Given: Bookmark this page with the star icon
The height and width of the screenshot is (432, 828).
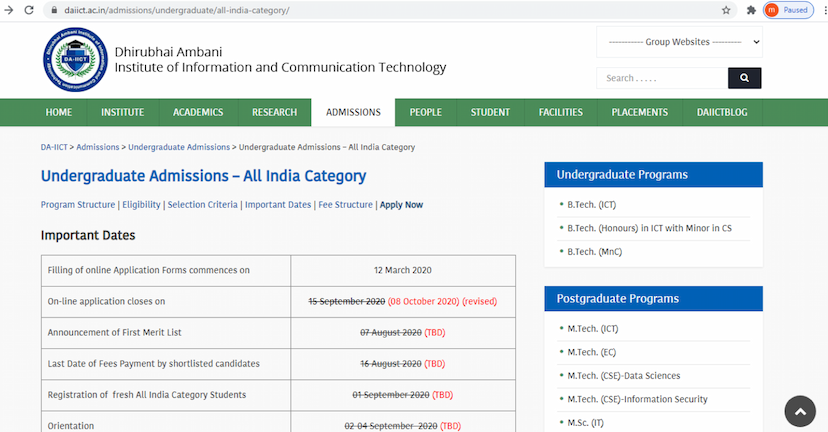Looking at the screenshot, I should point(726,10).
